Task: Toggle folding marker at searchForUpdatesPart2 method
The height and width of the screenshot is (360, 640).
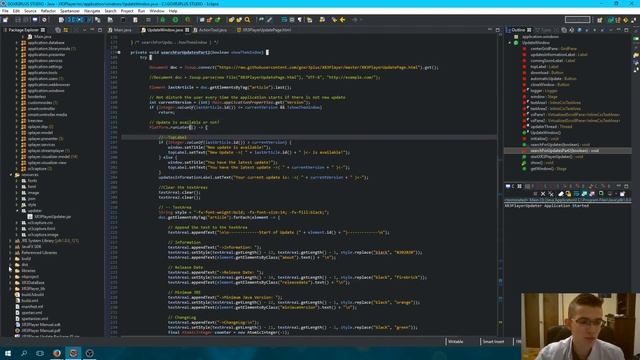Action: [x=119, y=52]
